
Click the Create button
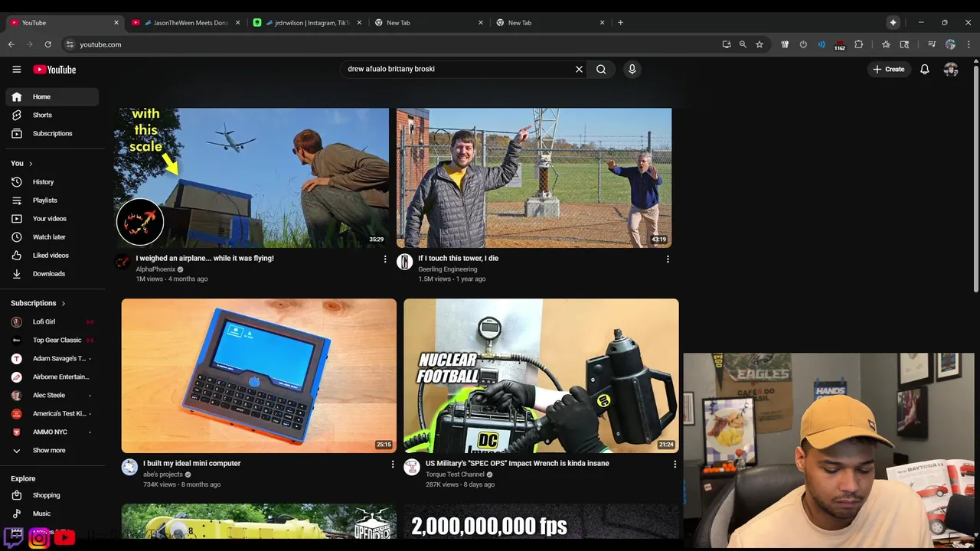888,69
